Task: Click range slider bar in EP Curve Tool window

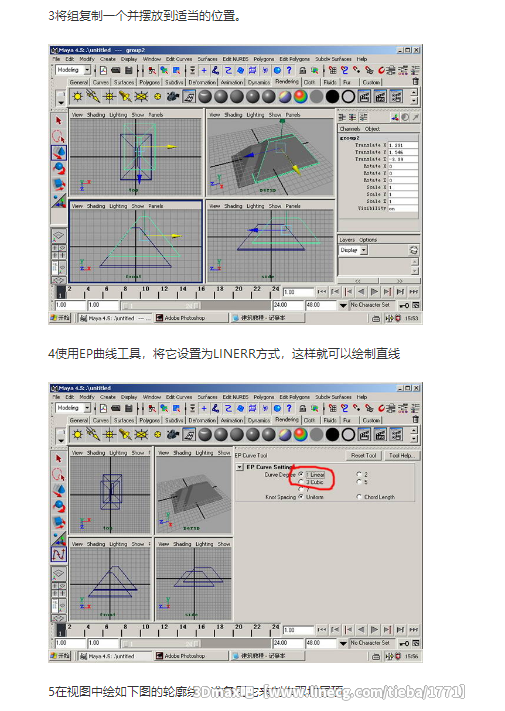Action: click(162, 643)
